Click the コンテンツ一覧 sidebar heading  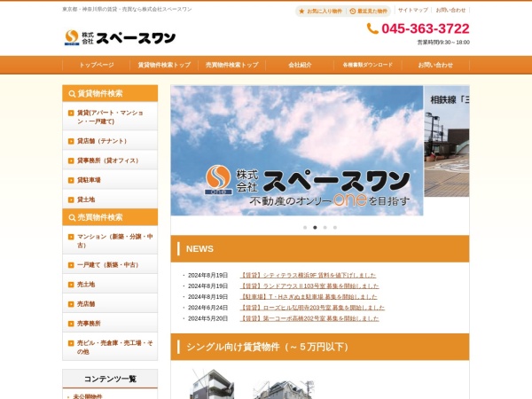110,379
